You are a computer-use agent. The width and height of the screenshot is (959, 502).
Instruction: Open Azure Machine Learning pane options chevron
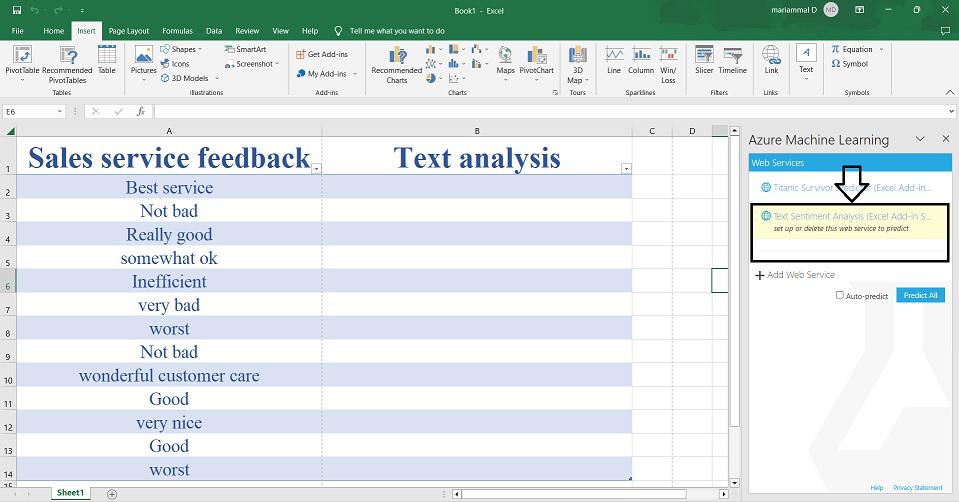pyautogui.click(x=920, y=139)
